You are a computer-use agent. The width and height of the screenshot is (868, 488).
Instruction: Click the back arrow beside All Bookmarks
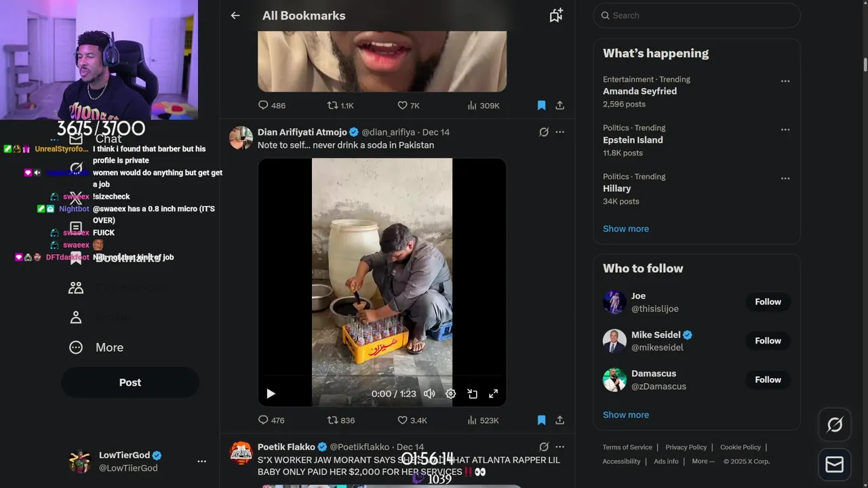pos(235,16)
